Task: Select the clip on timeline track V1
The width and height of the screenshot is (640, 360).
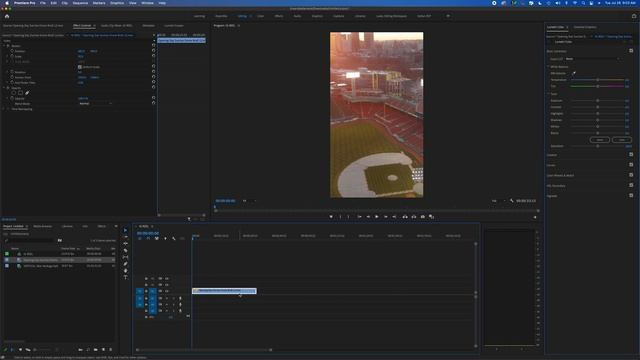Action: point(224,291)
